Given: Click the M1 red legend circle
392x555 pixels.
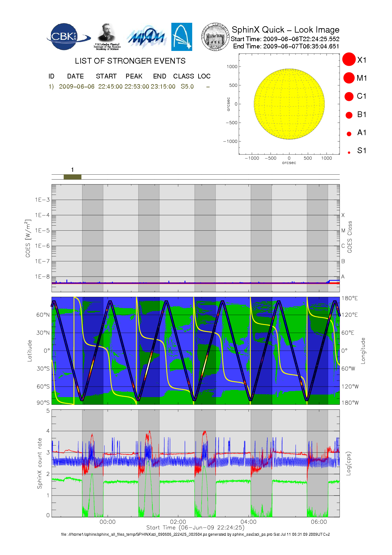Looking at the screenshot, I should (x=349, y=78).
